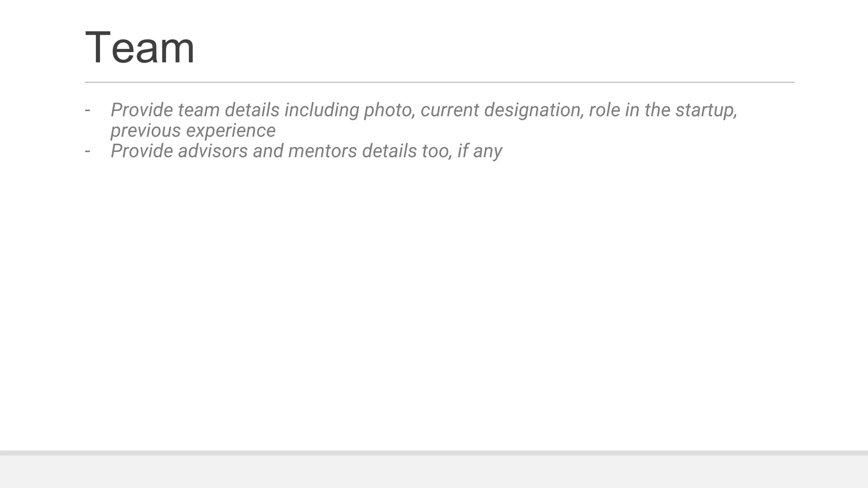Click the word "photo" in first bullet
The width and height of the screenshot is (868, 488).
[x=389, y=110]
